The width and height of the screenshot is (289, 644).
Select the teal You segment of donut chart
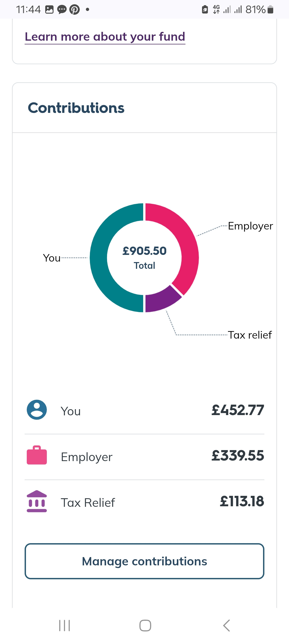click(x=99, y=258)
